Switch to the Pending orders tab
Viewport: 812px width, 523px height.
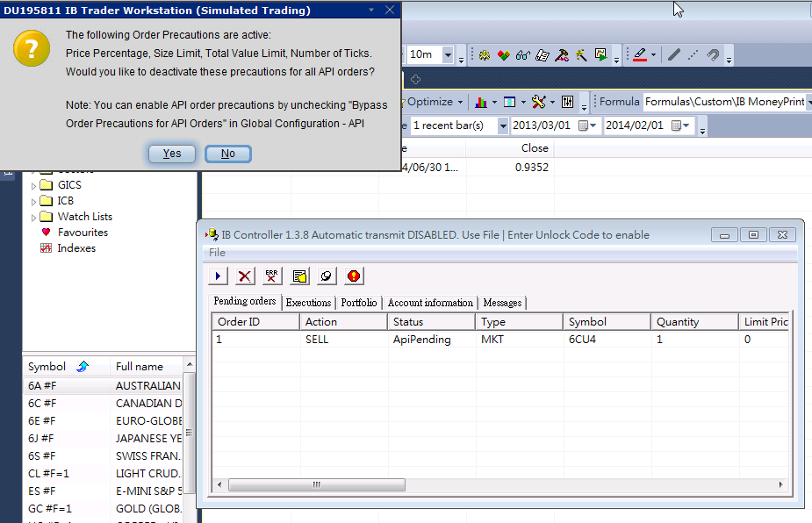pos(245,301)
